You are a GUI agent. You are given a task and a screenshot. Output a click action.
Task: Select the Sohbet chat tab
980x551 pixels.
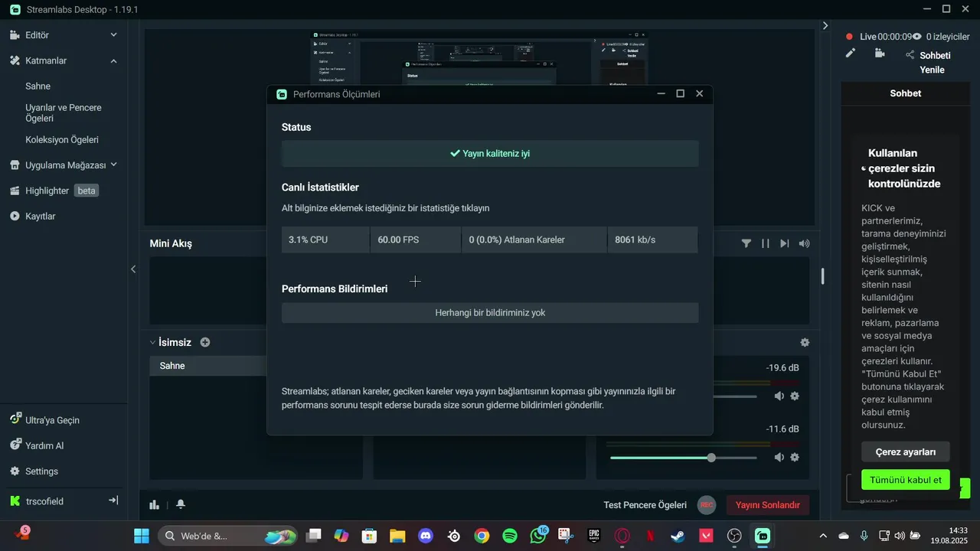905,93
